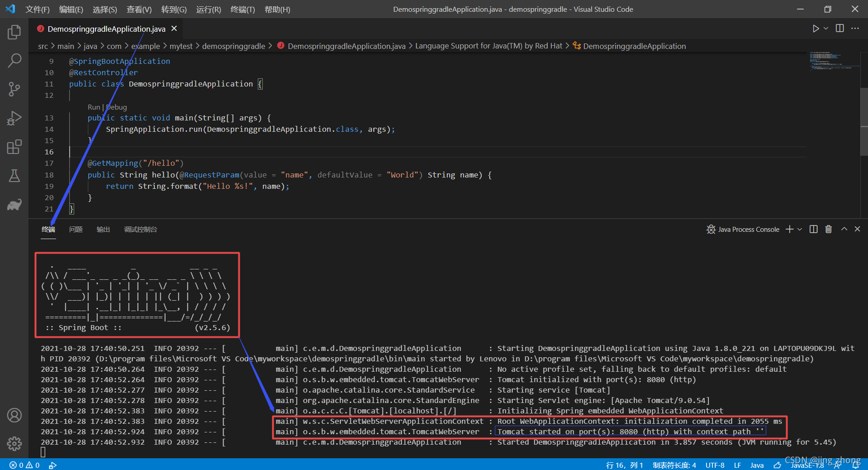Click the JavaSE-1.8 runtime status item
Viewport: 868px width, 470px height.
tap(807, 465)
